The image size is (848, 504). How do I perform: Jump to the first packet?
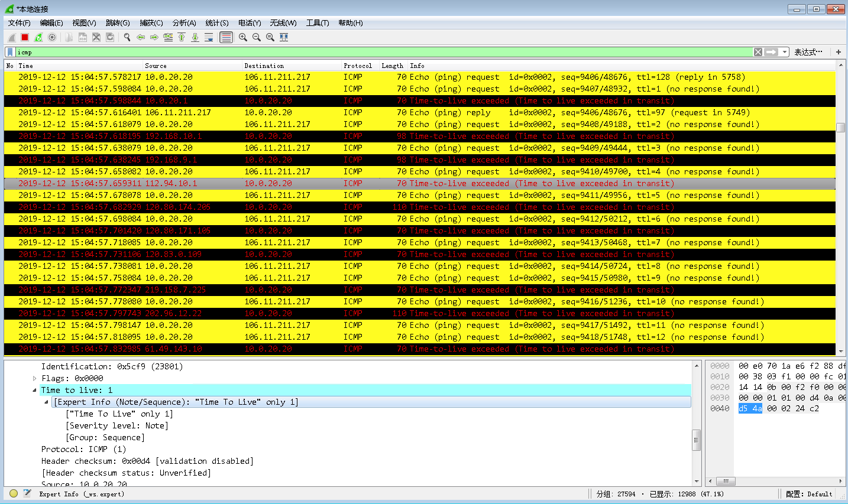coord(182,37)
